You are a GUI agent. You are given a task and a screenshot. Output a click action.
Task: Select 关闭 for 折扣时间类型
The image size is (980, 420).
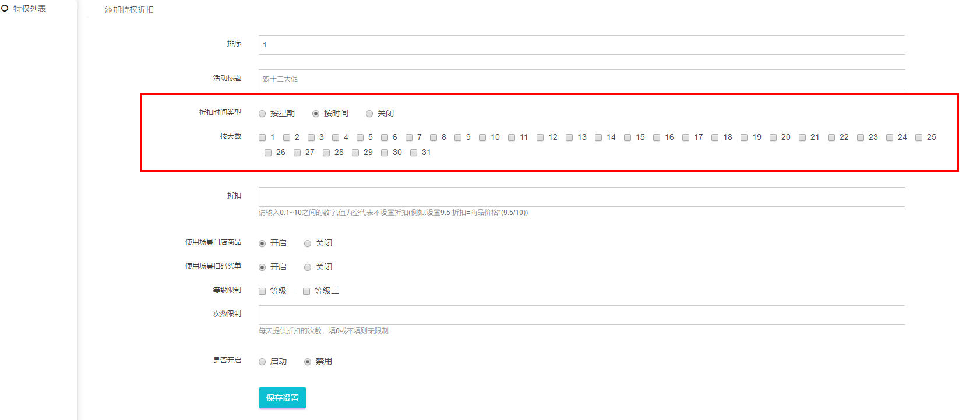[369, 114]
